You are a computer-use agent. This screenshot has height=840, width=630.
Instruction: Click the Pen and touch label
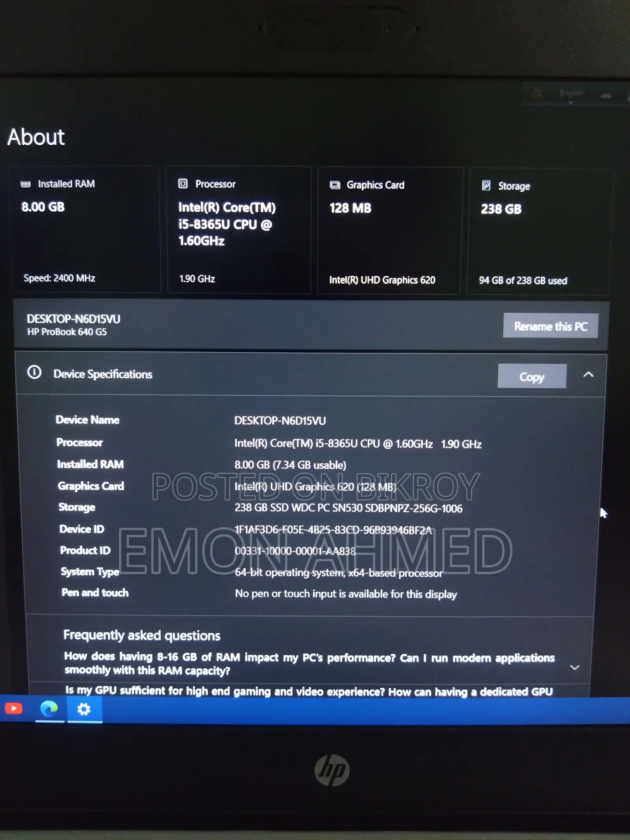95,593
